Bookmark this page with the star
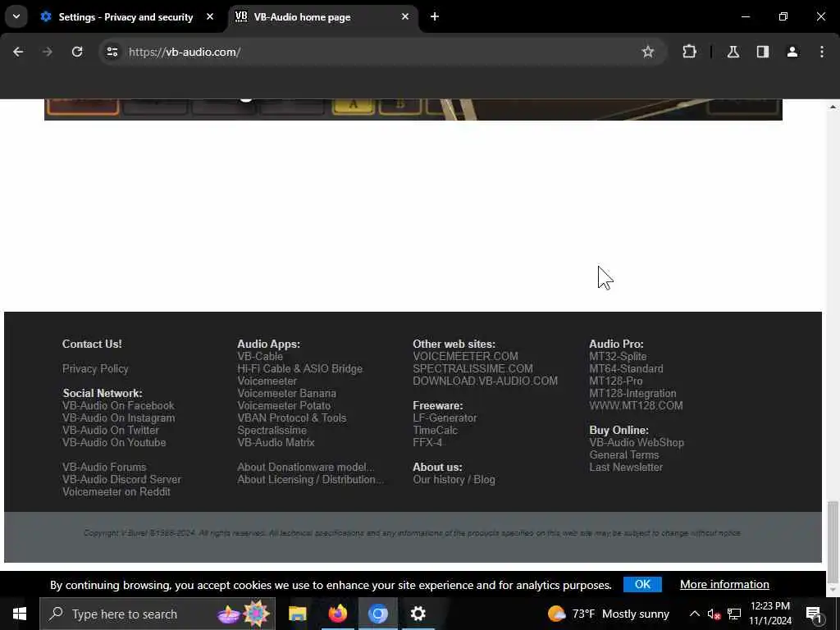Screen dimensions: 840x630 [x=648, y=52]
